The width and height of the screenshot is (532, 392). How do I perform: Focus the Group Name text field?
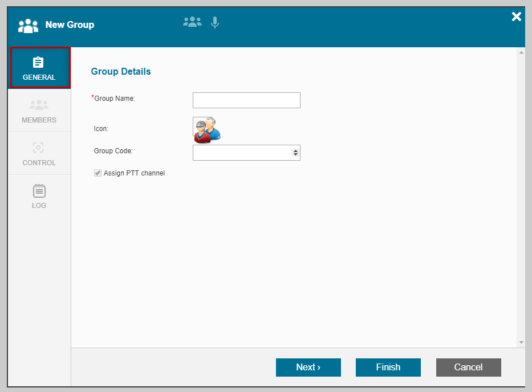pyautogui.click(x=246, y=100)
